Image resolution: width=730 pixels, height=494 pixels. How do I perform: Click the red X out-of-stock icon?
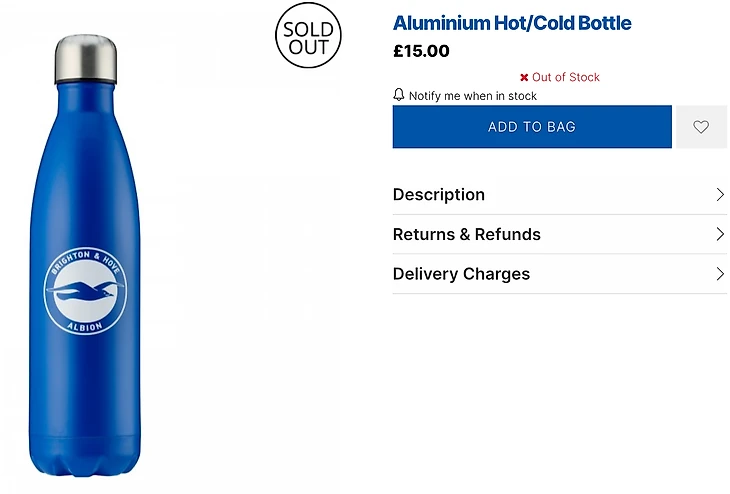524,77
